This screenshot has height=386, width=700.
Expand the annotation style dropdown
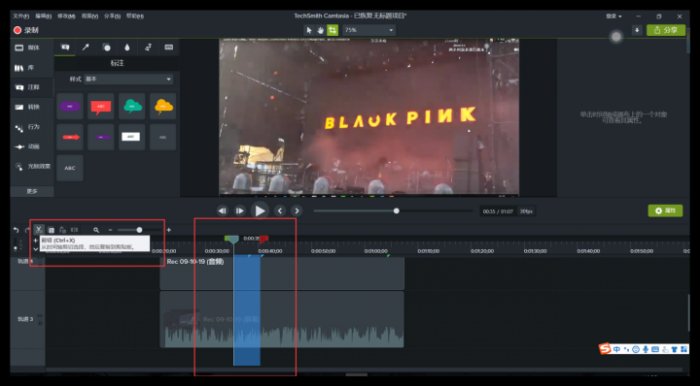129,79
